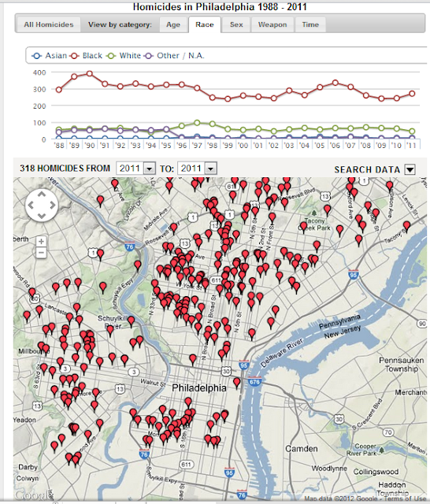
Task: Switch to the Age category tab
Action: pyautogui.click(x=173, y=24)
